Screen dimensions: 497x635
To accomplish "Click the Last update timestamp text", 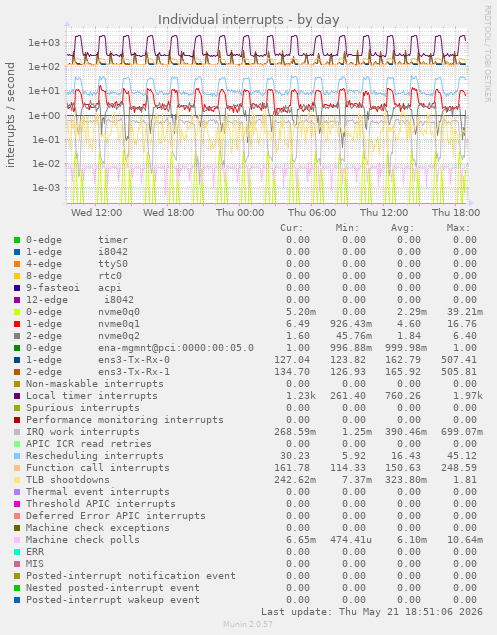I will (372, 612).
